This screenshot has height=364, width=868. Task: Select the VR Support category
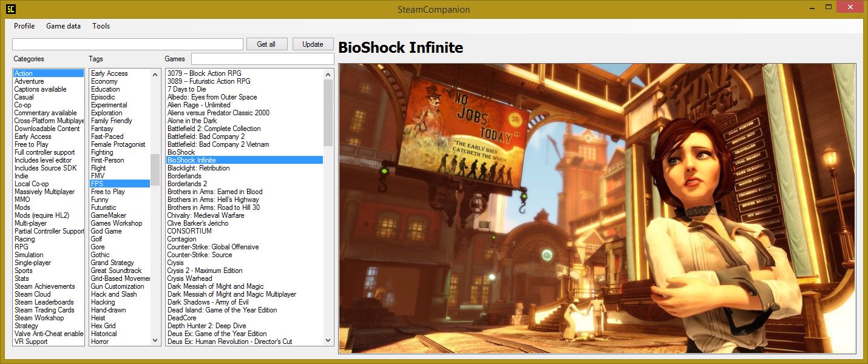[x=49, y=342]
